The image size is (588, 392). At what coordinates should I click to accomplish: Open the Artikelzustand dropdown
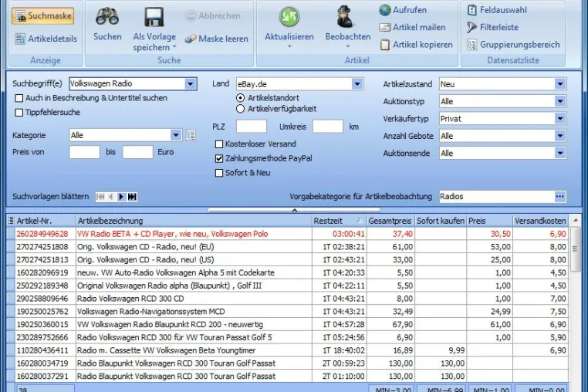click(560, 84)
